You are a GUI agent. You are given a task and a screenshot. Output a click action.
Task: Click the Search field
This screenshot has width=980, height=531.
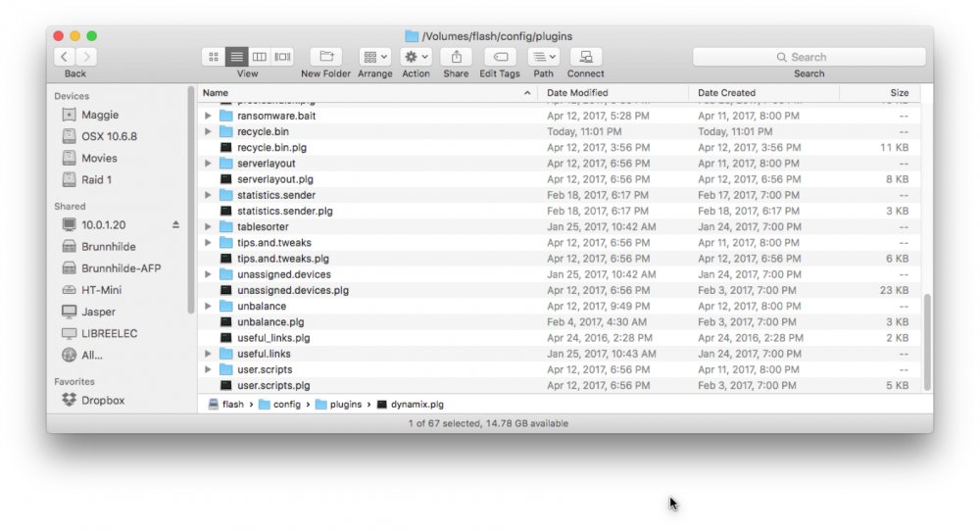809,57
